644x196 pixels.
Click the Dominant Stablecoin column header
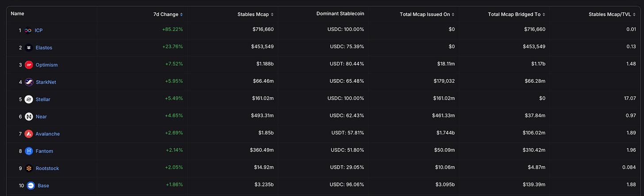click(340, 14)
